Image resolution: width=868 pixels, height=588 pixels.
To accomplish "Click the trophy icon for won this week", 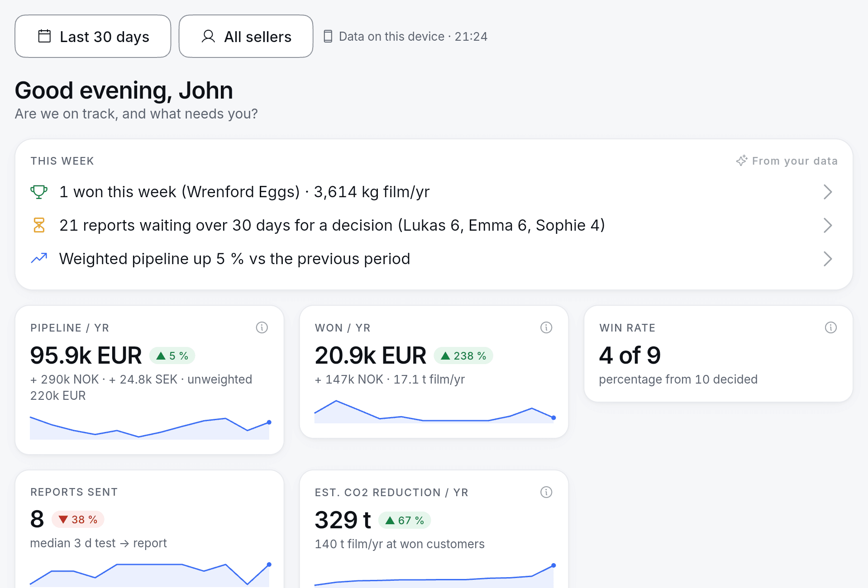I will pyautogui.click(x=39, y=192).
